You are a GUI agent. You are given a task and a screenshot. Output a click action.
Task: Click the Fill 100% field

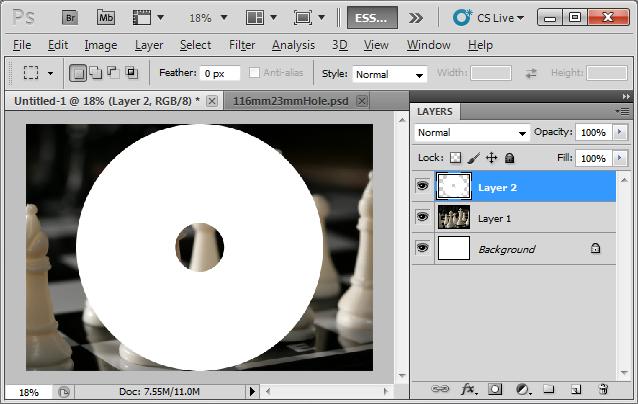point(593,158)
